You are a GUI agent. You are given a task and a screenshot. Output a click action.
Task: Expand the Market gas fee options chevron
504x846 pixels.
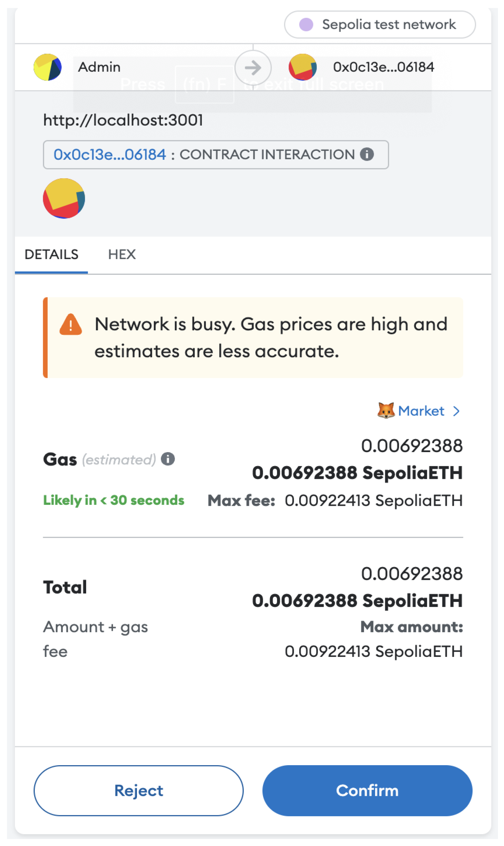coord(457,411)
